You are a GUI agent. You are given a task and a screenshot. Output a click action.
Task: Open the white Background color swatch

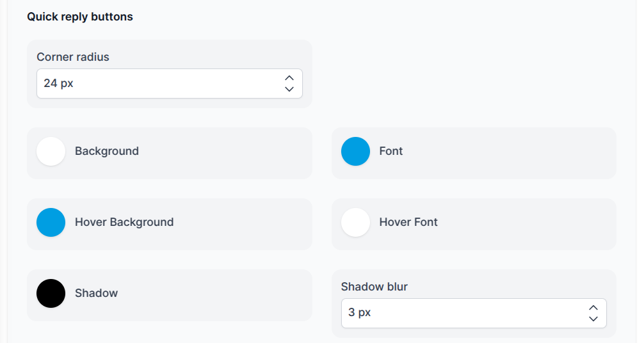(x=51, y=151)
